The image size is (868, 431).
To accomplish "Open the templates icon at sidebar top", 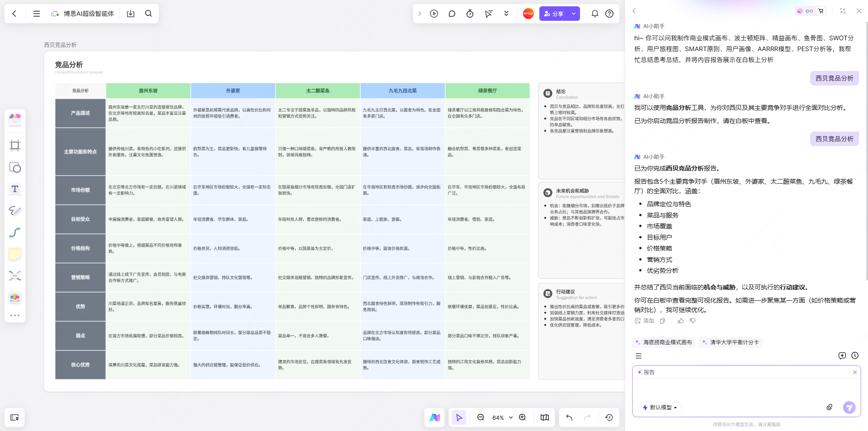I will pyautogui.click(x=15, y=119).
